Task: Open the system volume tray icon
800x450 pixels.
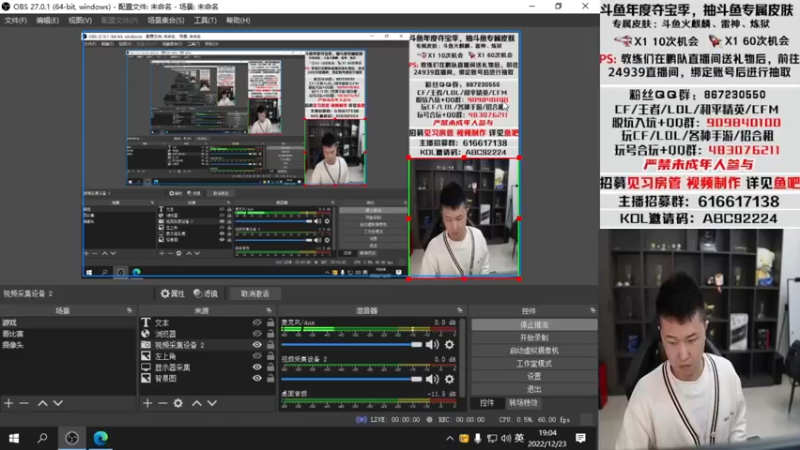Action: (506, 438)
